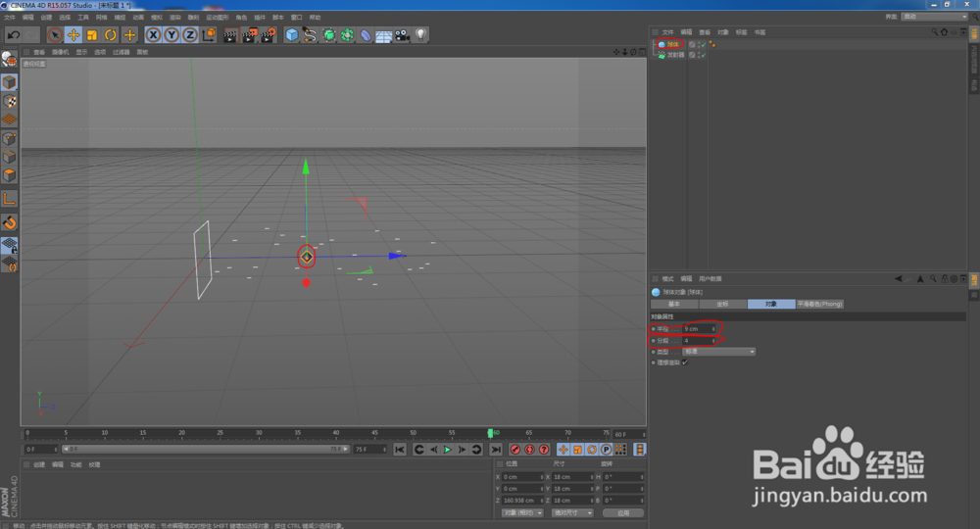
Task: Open the spline pen tool icon
Action: pos(310,35)
